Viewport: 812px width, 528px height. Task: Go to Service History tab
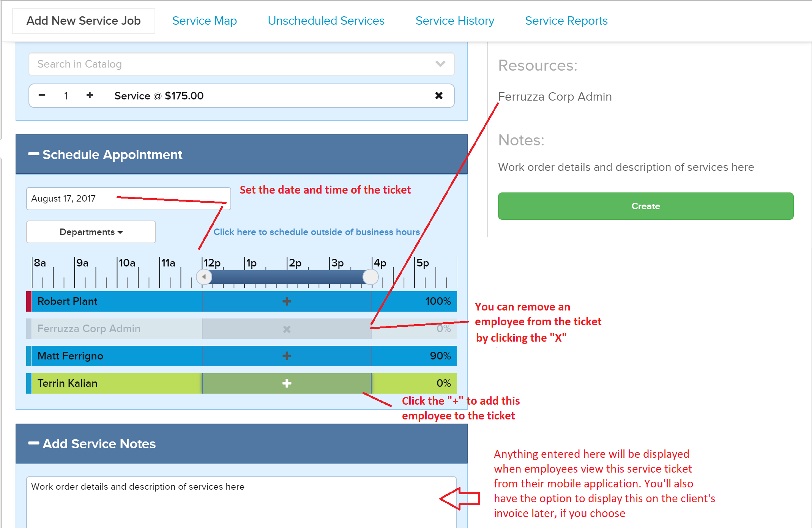click(x=454, y=21)
